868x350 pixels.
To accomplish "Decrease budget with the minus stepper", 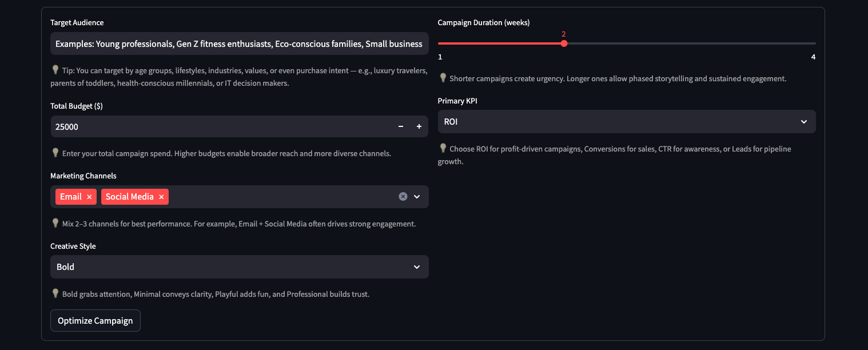I will 401,126.
